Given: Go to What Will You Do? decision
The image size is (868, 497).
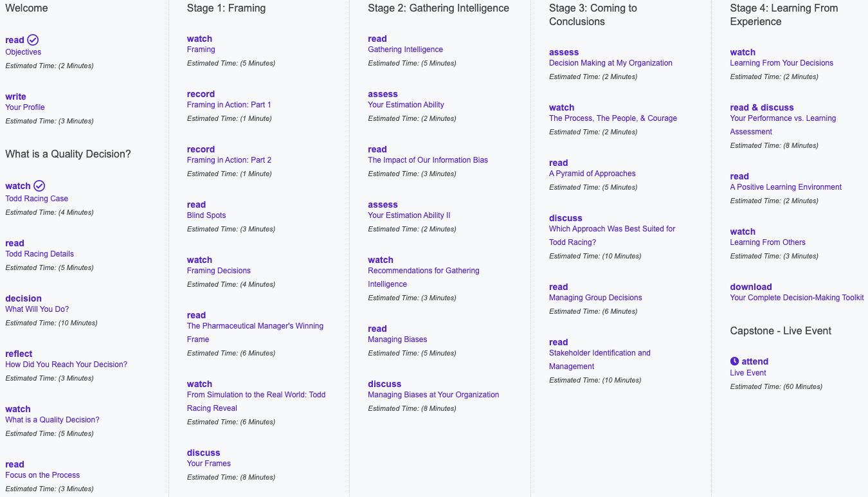Looking at the screenshot, I should tap(37, 309).
